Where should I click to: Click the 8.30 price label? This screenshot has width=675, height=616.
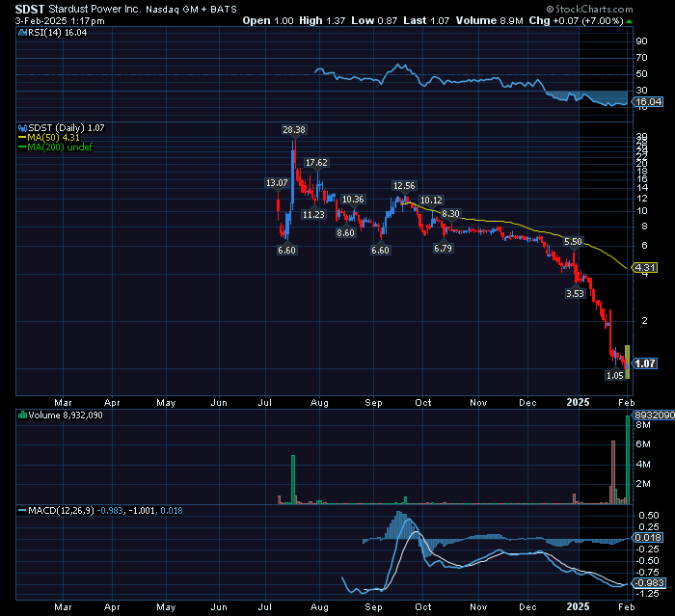pos(450,213)
